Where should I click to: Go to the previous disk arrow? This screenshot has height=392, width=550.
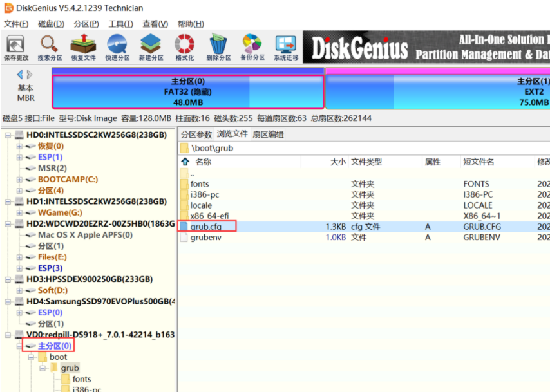(19, 74)
